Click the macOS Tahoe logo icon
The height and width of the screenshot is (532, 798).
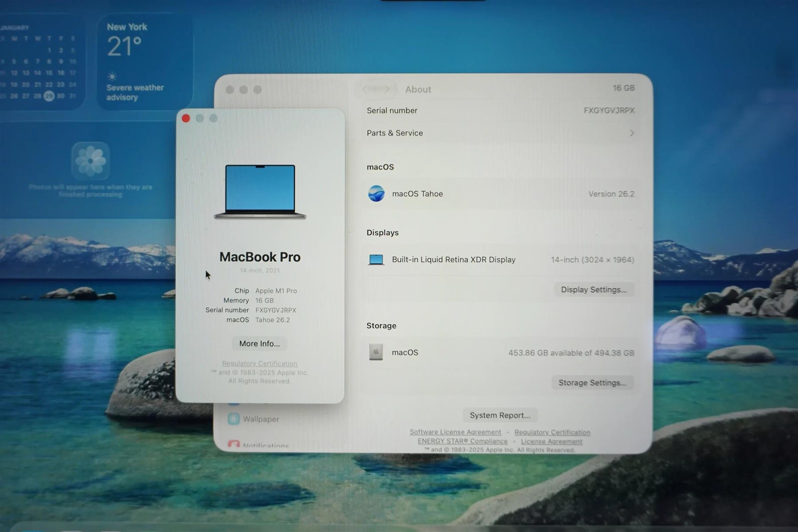click(x=376, y=193)
